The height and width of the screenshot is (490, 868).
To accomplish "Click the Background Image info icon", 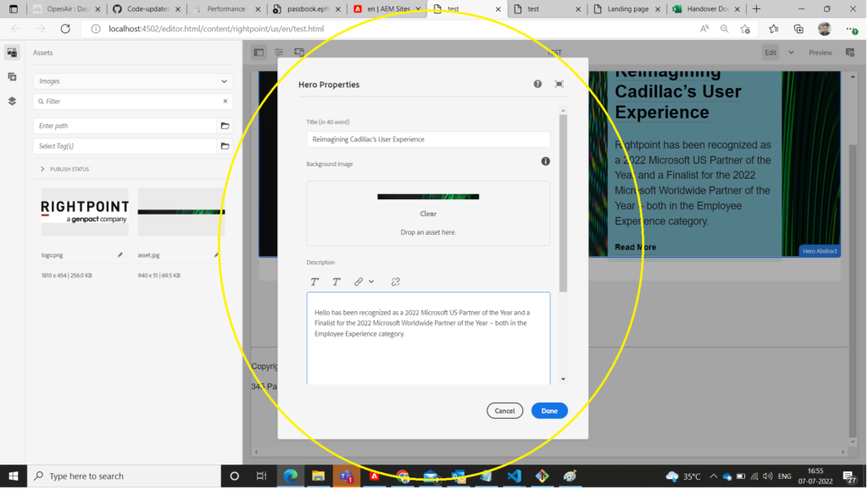I will coord(545,161).
